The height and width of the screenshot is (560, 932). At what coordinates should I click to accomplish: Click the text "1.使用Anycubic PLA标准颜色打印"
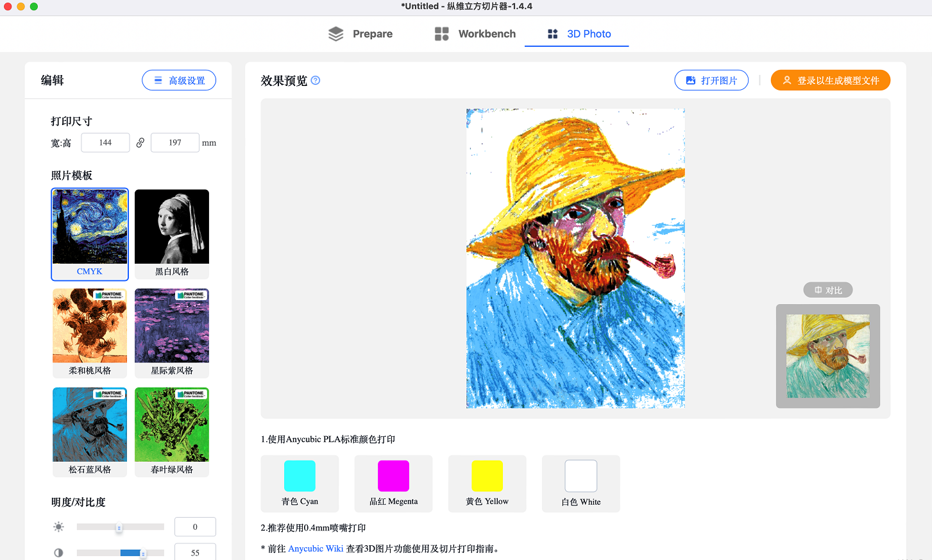tap(328, 439)
